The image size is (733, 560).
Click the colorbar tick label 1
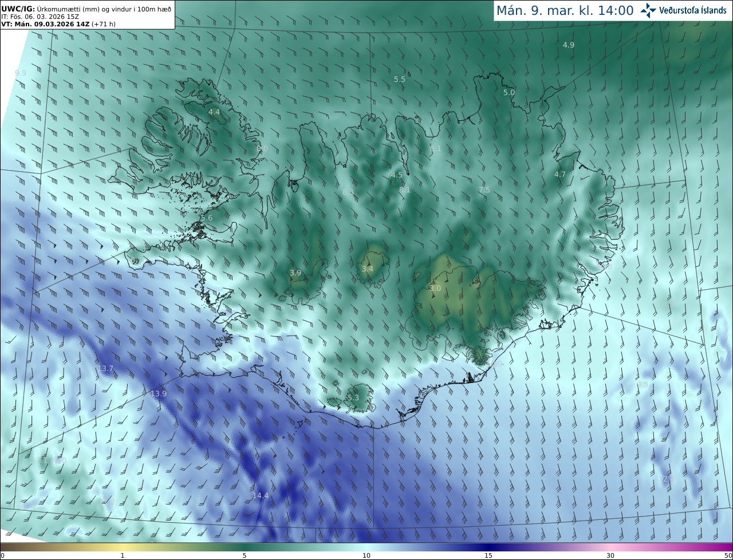pos(123,555)
